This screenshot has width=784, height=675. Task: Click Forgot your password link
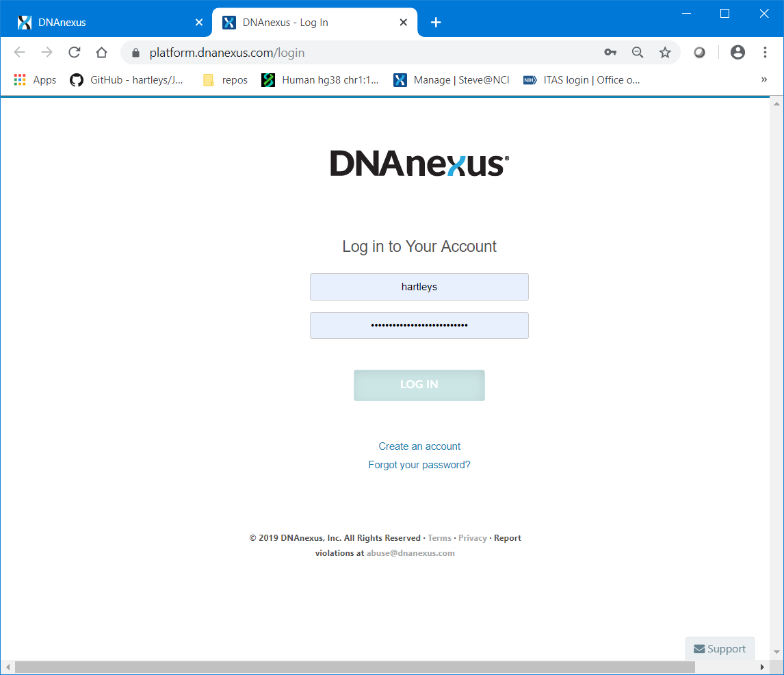click(x=419, y=465)
